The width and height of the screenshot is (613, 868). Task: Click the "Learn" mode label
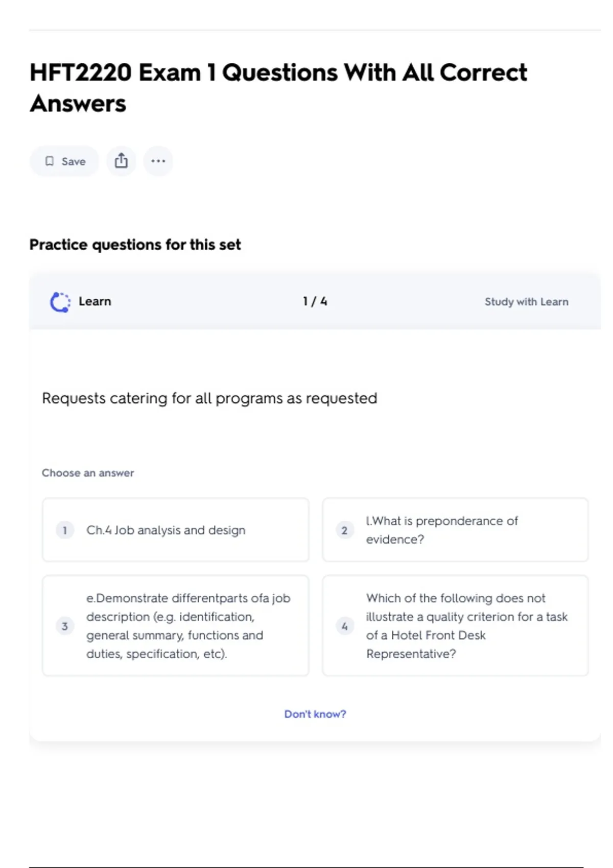(95, 301)
